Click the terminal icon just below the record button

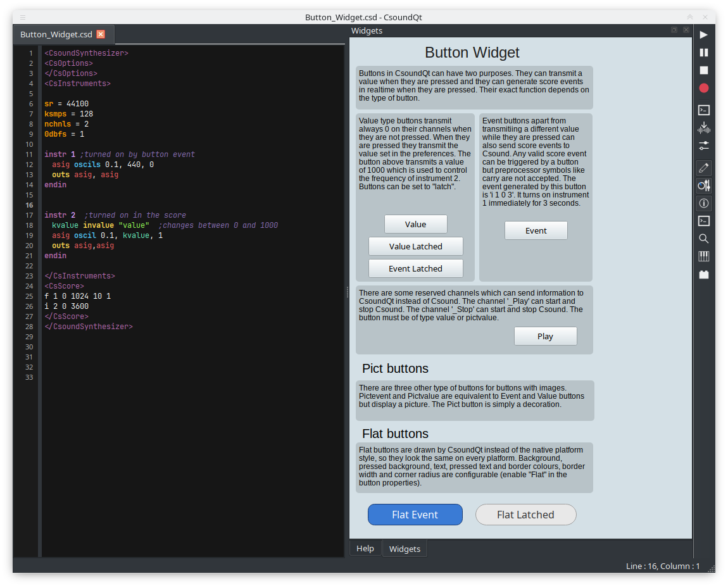[704, 110]
